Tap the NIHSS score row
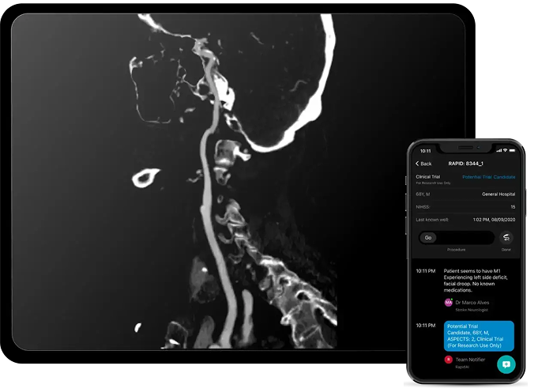Viewport: 553px width, 392px height. click(x=465, y=207)
